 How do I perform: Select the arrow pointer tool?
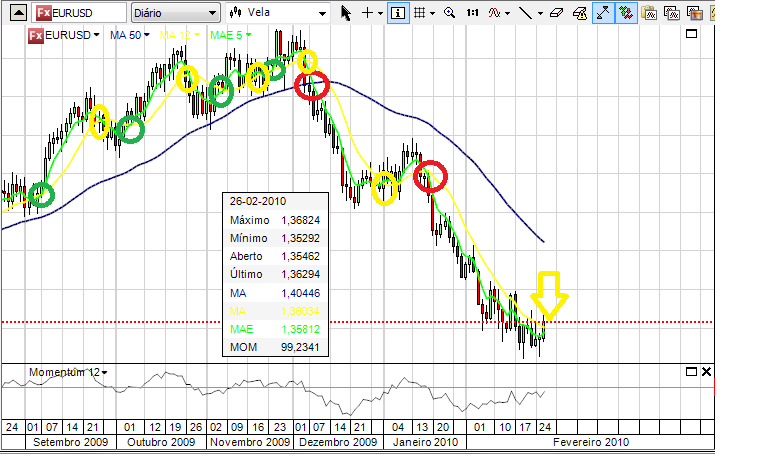(346, 13)
